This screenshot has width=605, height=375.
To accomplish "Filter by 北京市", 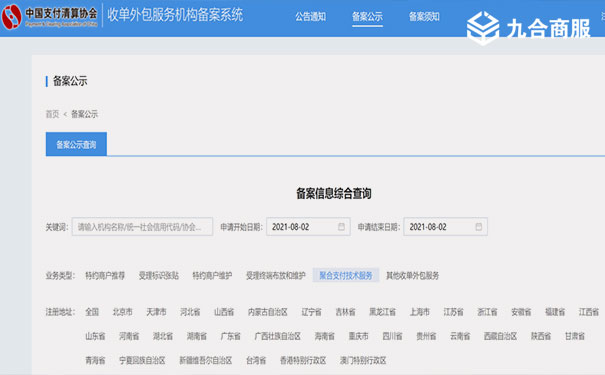I will (122, 312).
